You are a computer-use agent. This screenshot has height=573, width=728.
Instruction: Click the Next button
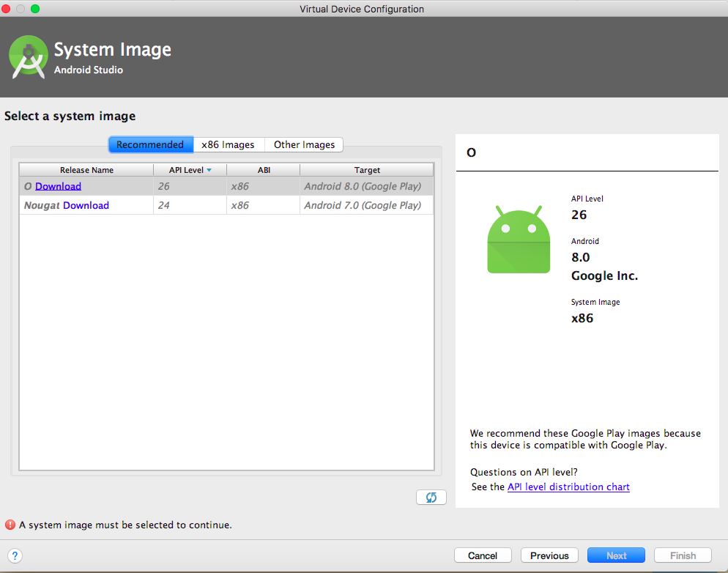[x=616, y=555]
